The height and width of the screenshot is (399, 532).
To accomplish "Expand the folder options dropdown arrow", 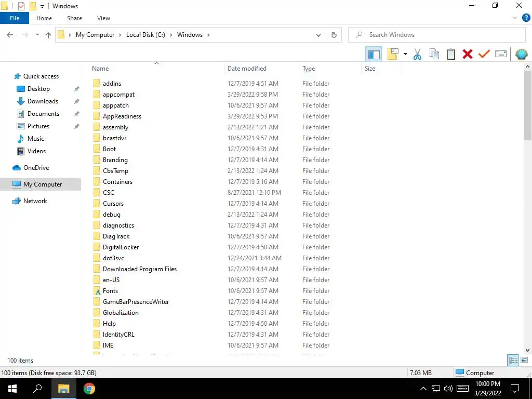I will tap(405, 54).
